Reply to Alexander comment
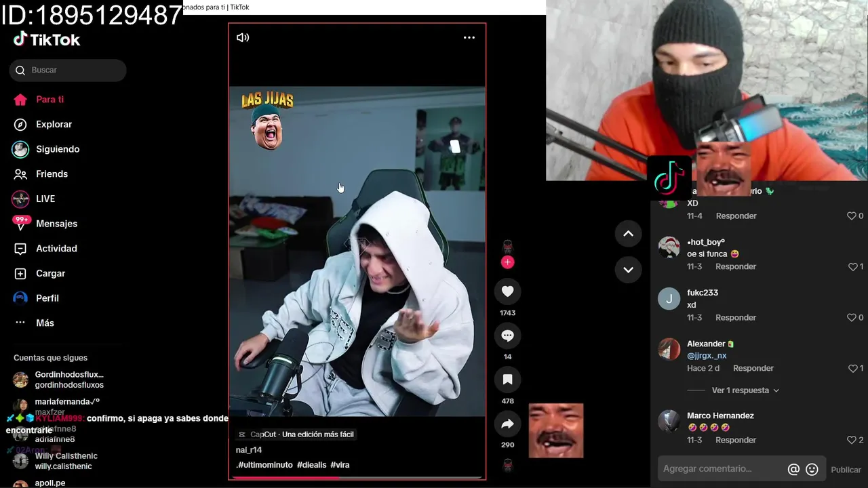 tap(753, 369)
